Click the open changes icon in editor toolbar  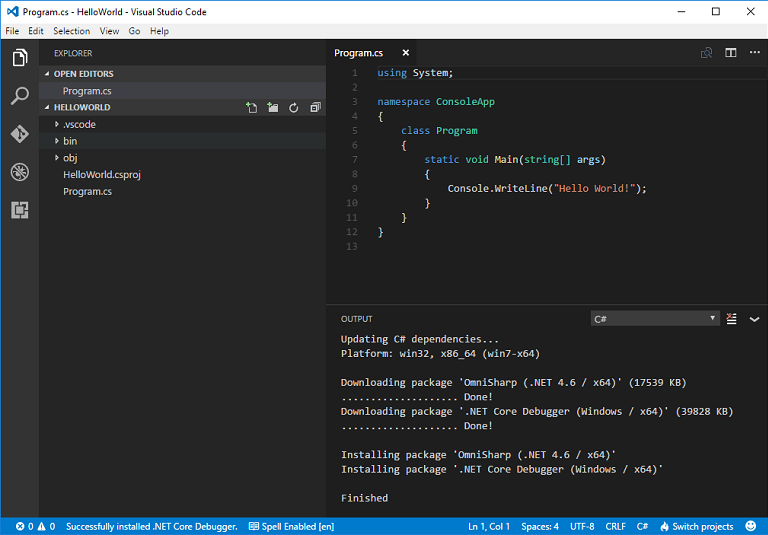706,53
